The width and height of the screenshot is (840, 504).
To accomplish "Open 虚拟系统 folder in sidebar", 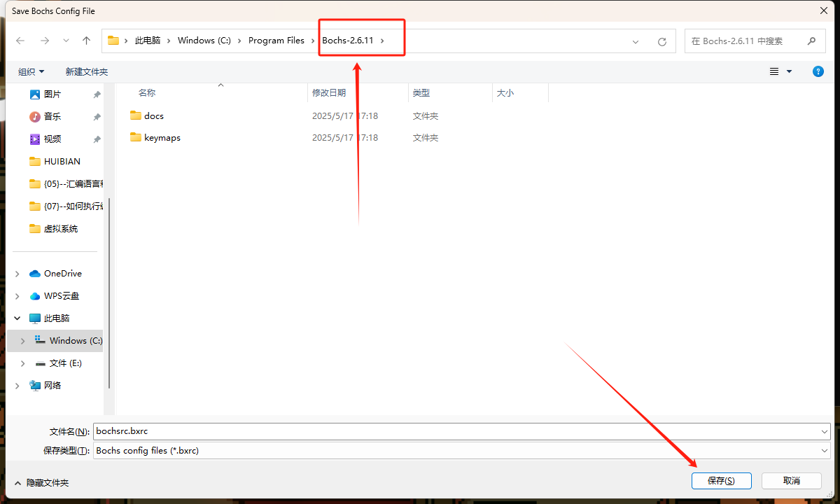I will coord(60,228).
